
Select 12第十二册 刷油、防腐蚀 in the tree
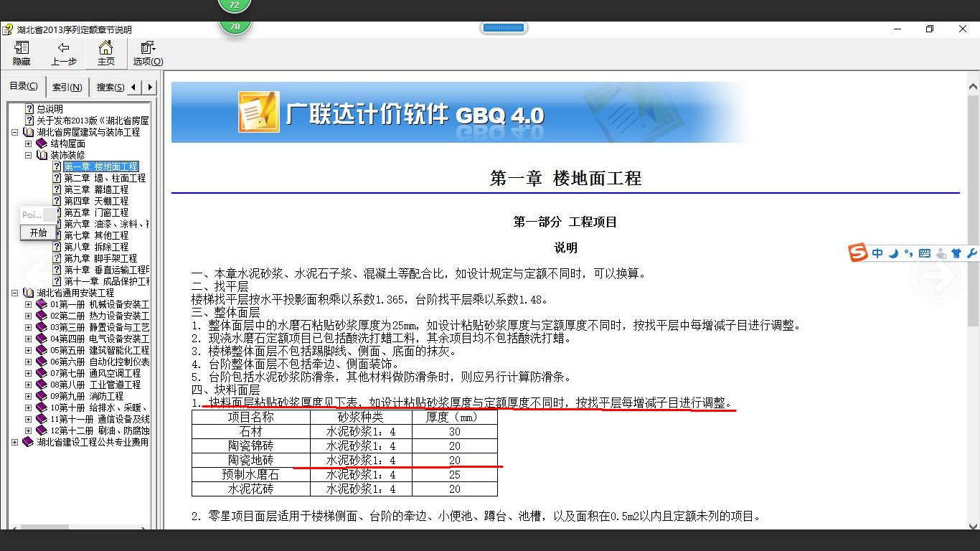click(100, 430)
